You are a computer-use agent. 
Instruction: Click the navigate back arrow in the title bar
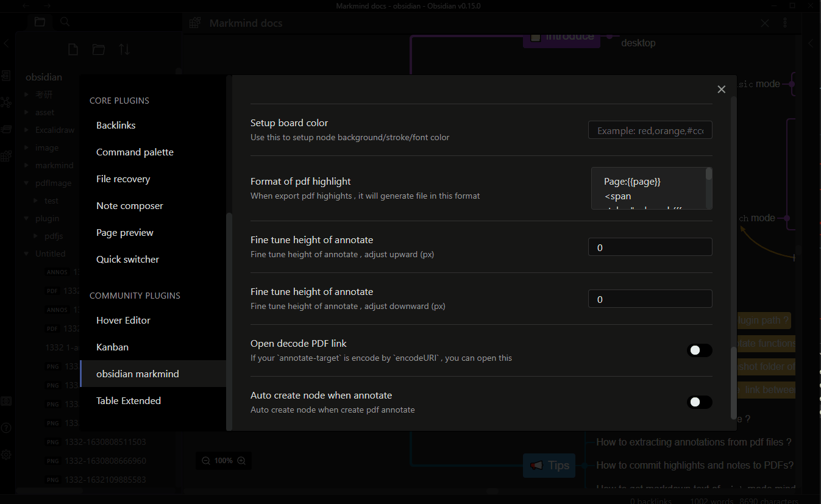pyautogui.click(x=26, y=5)
